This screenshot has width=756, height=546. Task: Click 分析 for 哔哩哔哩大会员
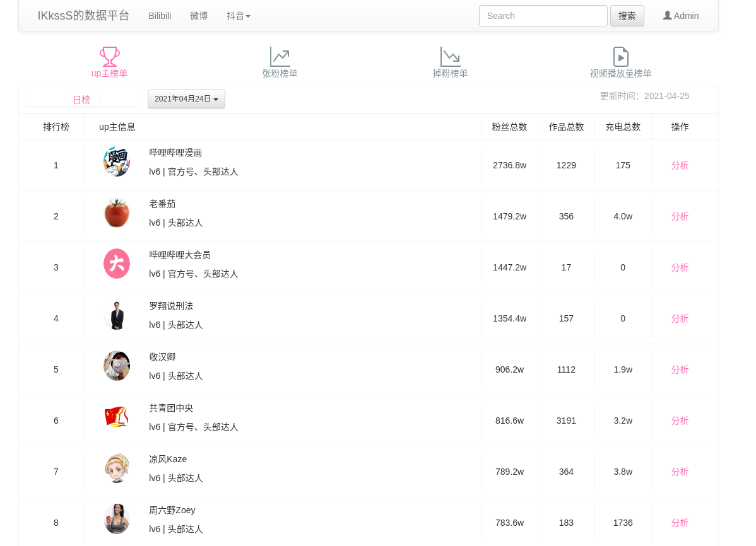[680, 267]
